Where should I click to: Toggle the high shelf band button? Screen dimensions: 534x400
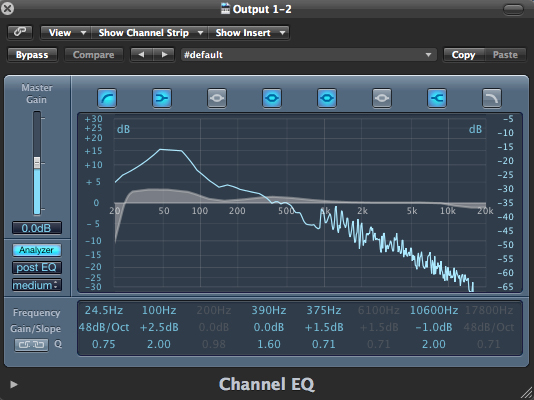437,98
